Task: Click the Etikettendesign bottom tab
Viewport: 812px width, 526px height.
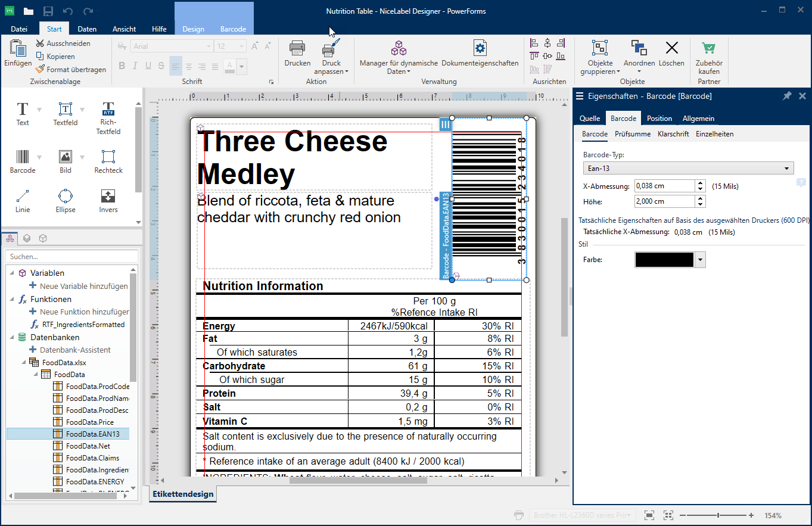Action: [182, 494]
